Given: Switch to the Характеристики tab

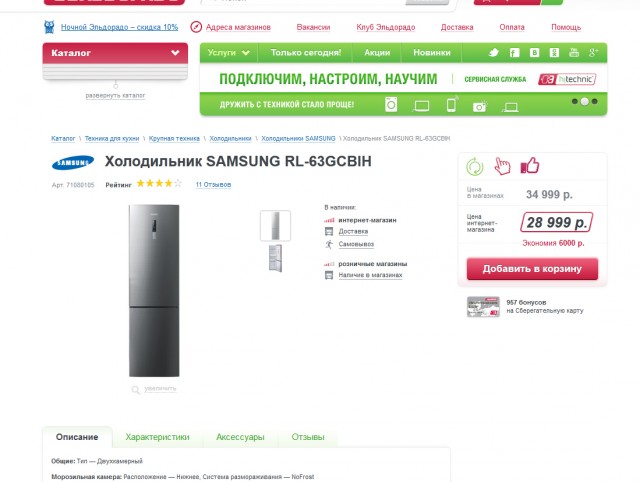Looking at the screenshot, I should 157,438.
